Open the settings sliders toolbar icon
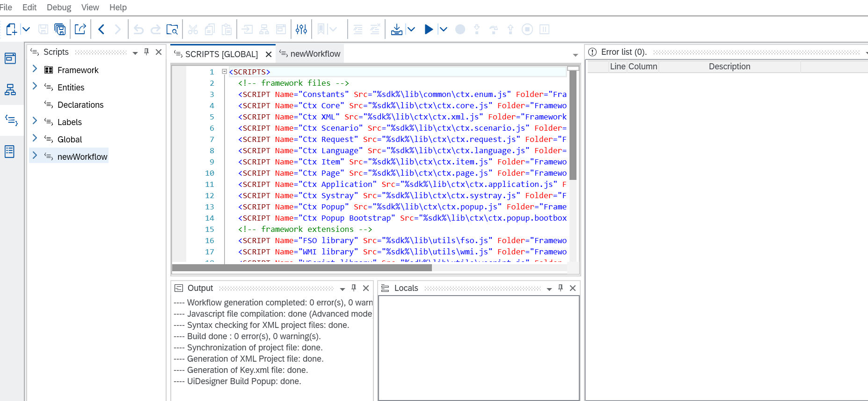868x401 pixels. [301, 30]
